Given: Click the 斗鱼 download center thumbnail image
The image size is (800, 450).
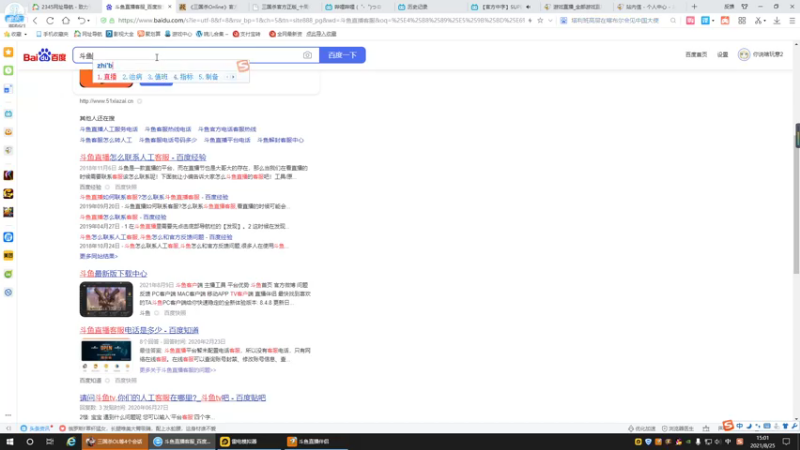Looking at the screenshot, I should [x=106, y=299].
